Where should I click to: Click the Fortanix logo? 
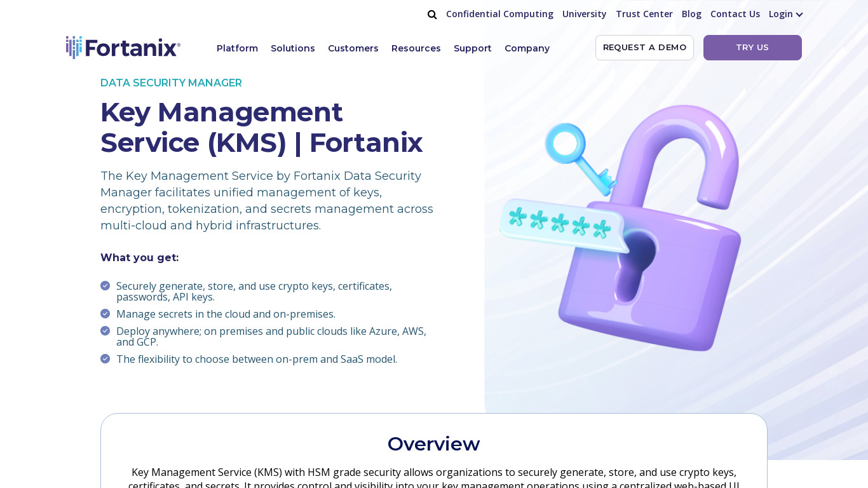click(123, 48)
